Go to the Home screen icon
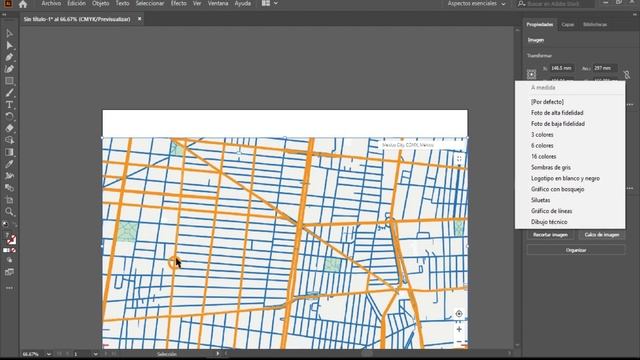This screenshot has height=360, width=640. coord(23,4)
